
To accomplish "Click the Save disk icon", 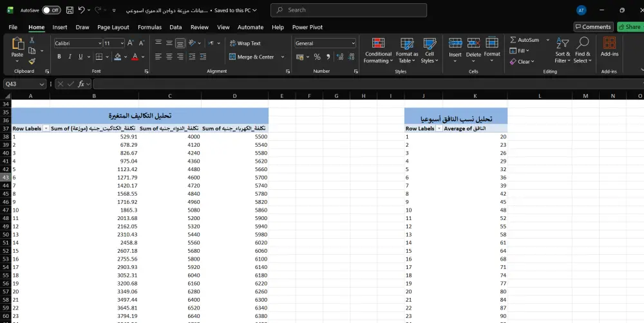I will click(70, 10).
